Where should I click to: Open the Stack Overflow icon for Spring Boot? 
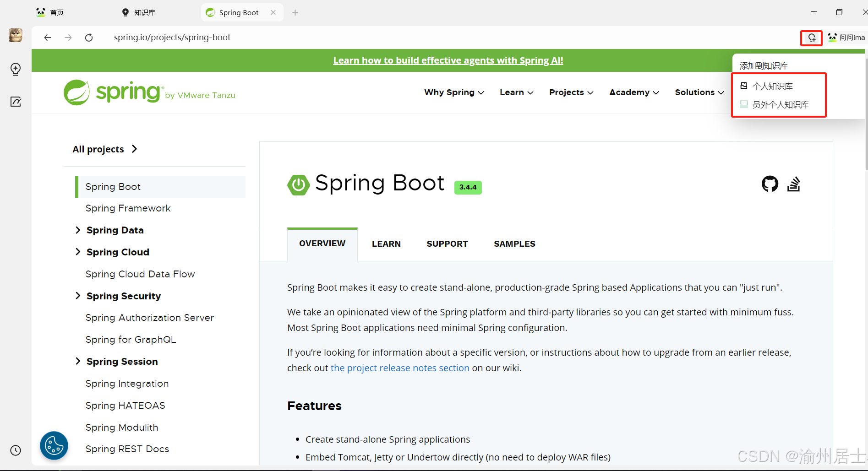(794, 184)
